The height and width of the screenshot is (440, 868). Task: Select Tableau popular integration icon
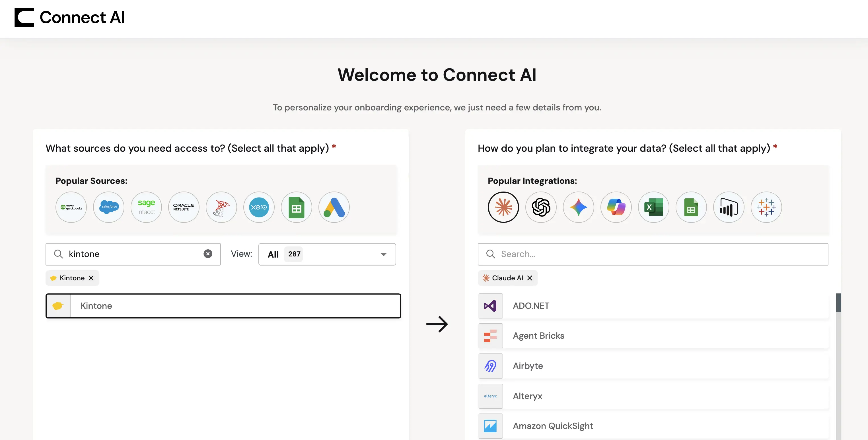766,207
